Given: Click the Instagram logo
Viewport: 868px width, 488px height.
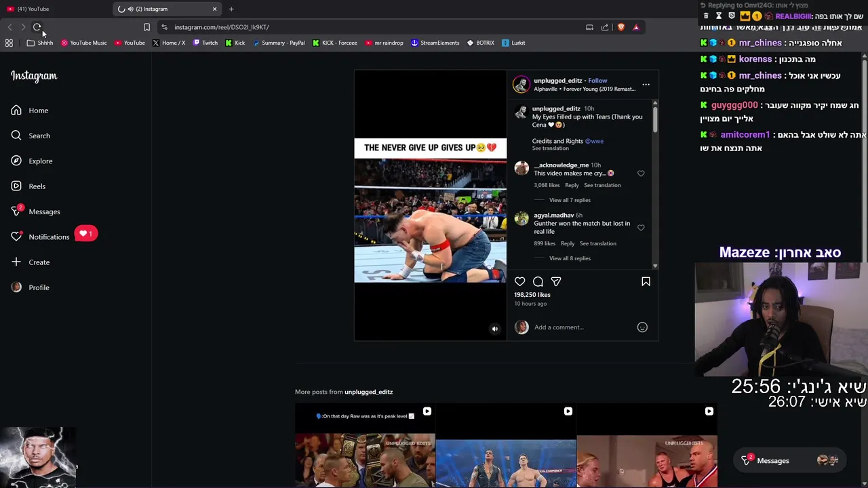Looking at the screenshot, I should [x=34, y=76].
